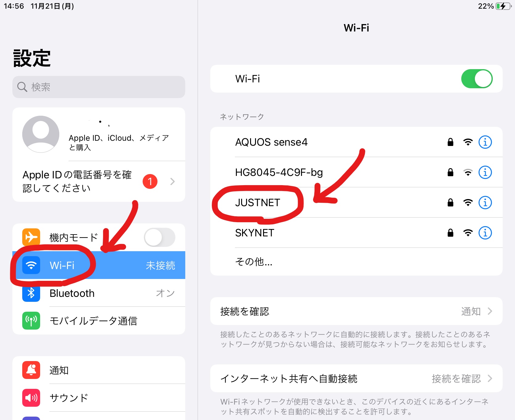Tap Apple IDの電話番号を確認してください notice

[99, 181]
